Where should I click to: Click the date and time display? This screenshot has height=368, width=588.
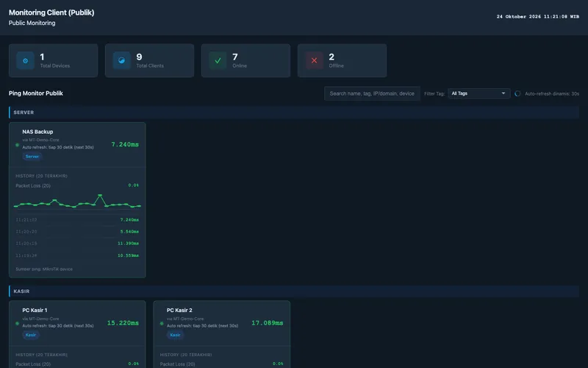[538, 16]
